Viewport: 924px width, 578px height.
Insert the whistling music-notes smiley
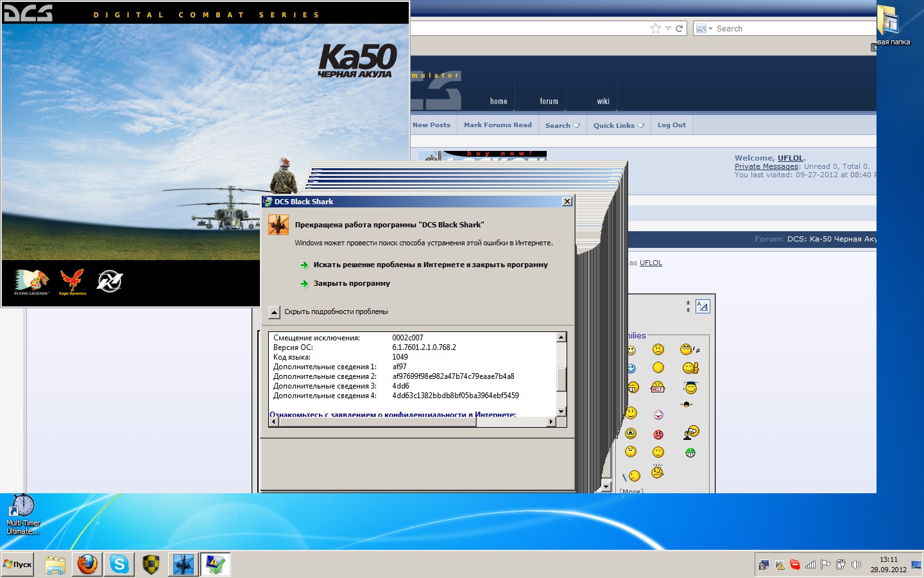690,349
